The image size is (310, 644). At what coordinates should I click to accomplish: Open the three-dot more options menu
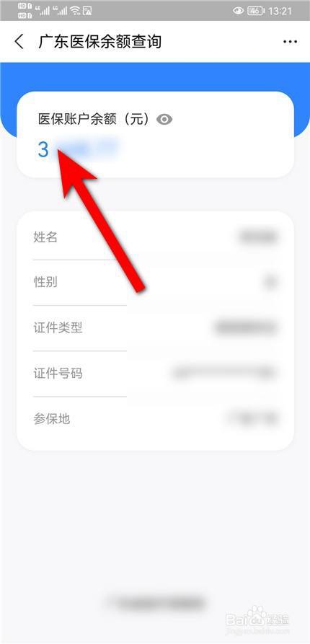click(290, 42)
